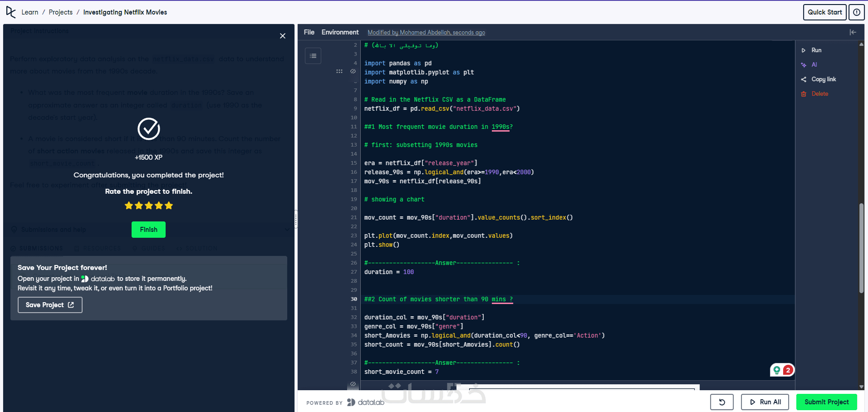868x412 pixels.
Task: Click the DataCamp logo icon
Action: [11, 12]
